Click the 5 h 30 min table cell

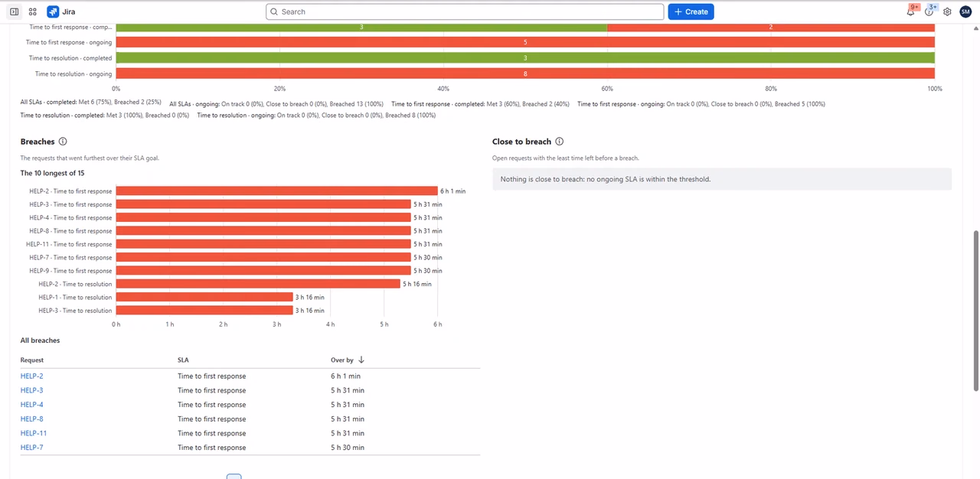point(348,448)
